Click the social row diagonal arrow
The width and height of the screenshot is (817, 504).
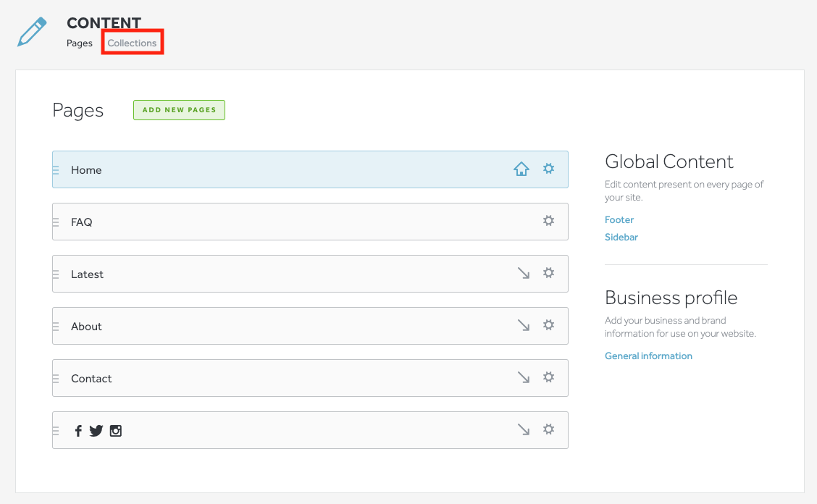point(524,429)
